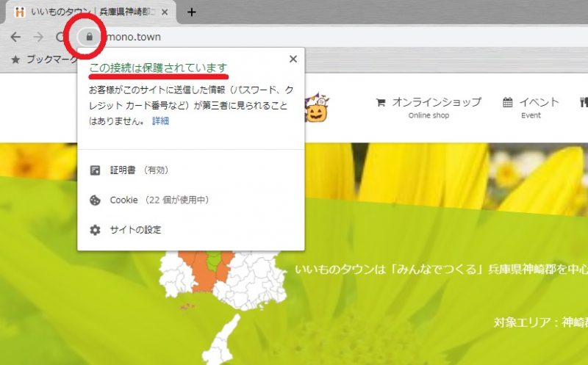Click the certificate icon beside 証明書
The height and width of the screenshot is (365, 588).
pos(95,170)
